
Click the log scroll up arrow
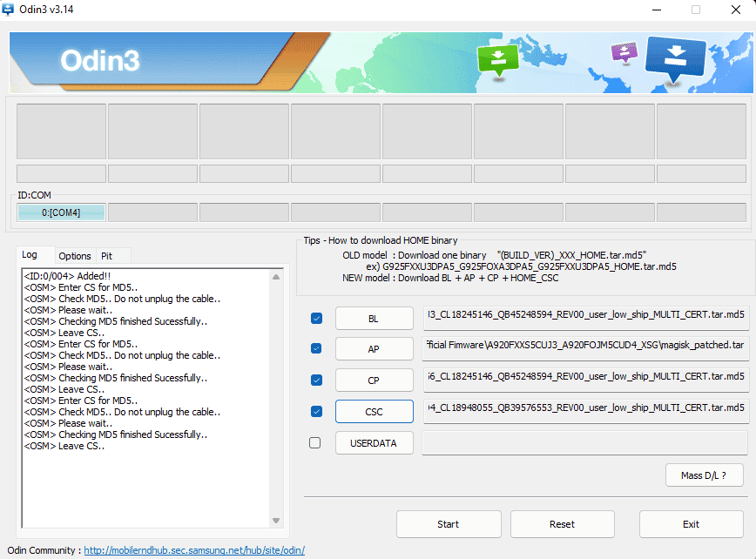[x=276, y=277]
